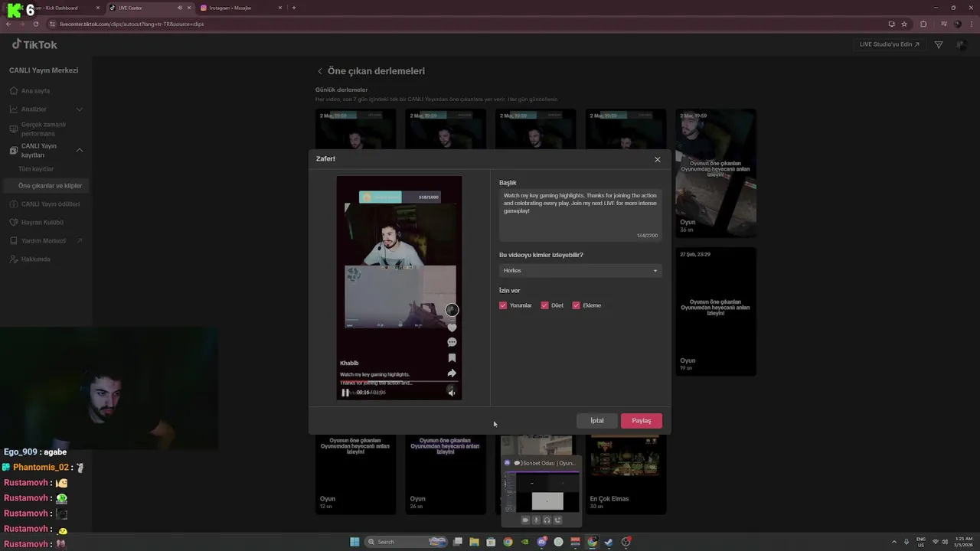Viewport: 980px width, 551px height.
Task: Open CANLI Yayın ödülleri page
Action: [46, 204]
